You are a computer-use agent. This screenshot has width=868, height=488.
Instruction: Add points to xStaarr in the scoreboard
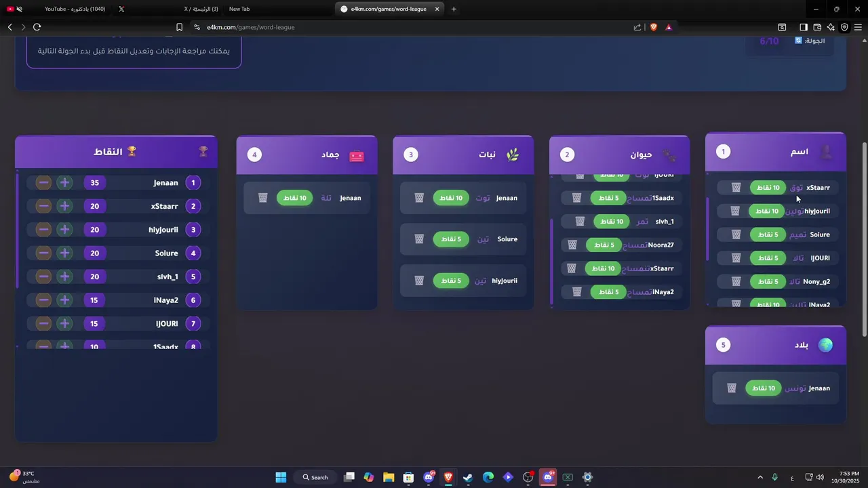64,206
